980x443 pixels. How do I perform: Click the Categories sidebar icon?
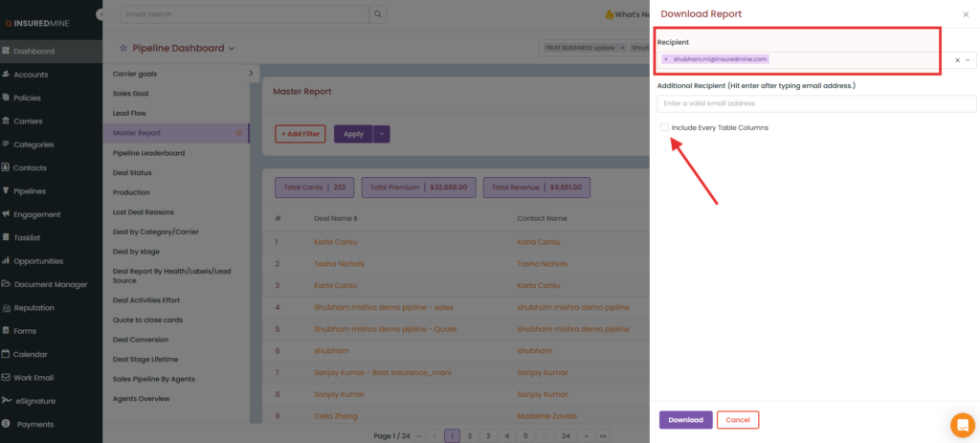(x=6, y=144)
